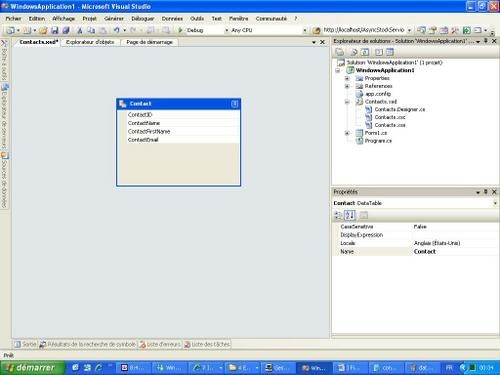
Task: Open the Projet menu
Action: [89, 19]
